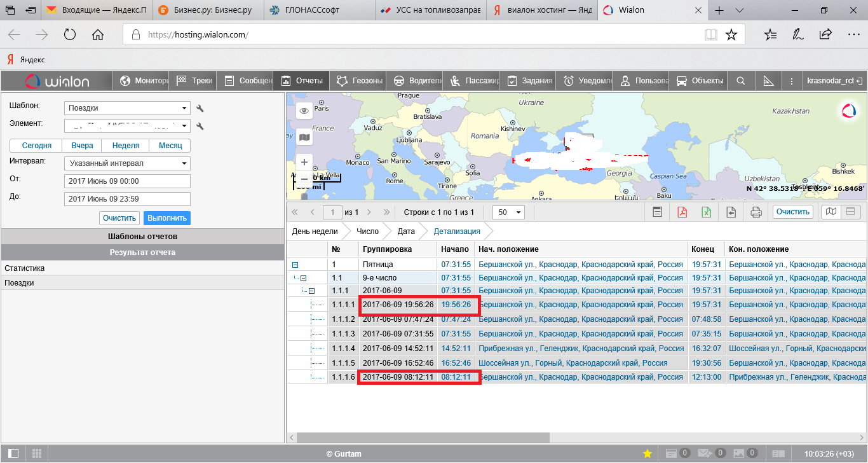
Task: Collapse the 2017-06-09 date group row
Action: [x=311, y=291]
